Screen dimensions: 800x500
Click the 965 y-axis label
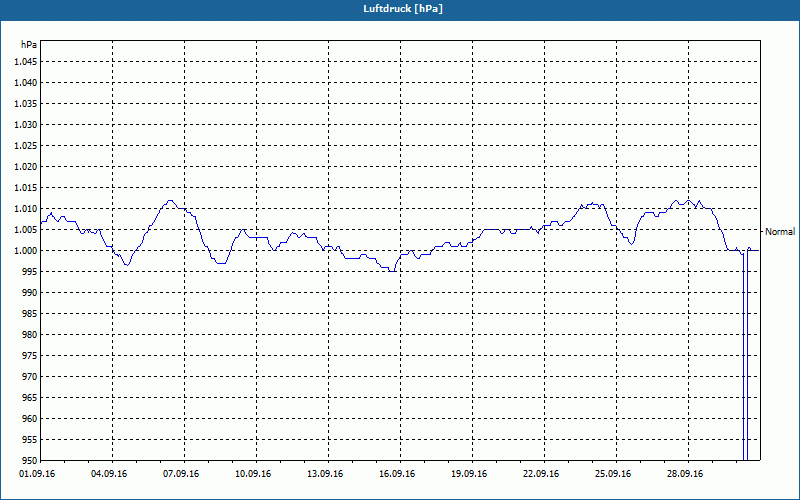point(30,397)
